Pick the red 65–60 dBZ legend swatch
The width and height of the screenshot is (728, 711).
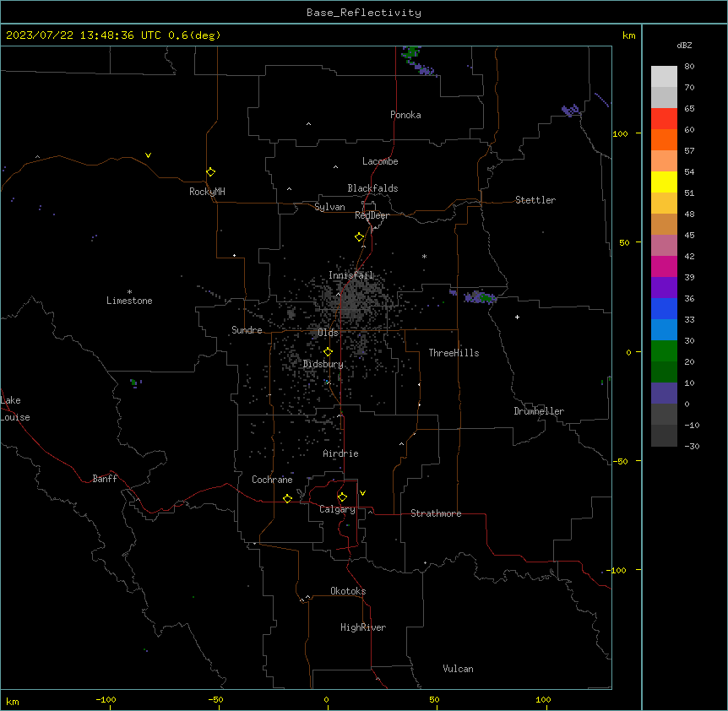click(664, 119)
